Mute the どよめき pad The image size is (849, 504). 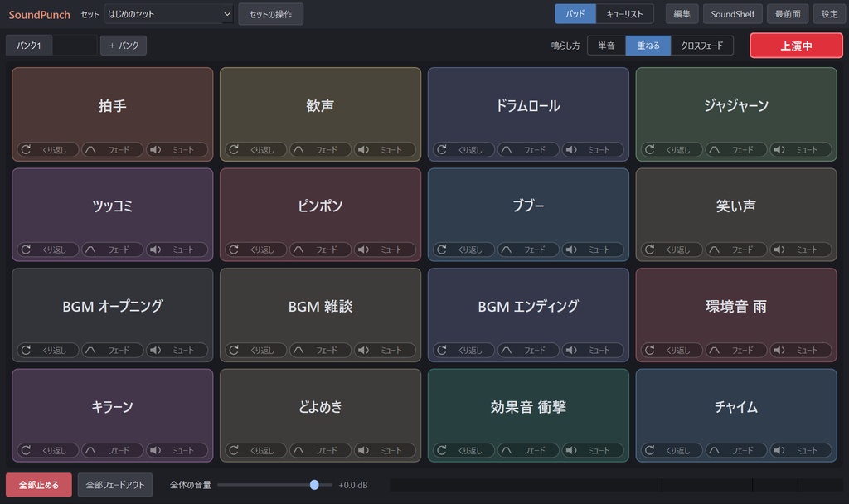coord(385,450)
